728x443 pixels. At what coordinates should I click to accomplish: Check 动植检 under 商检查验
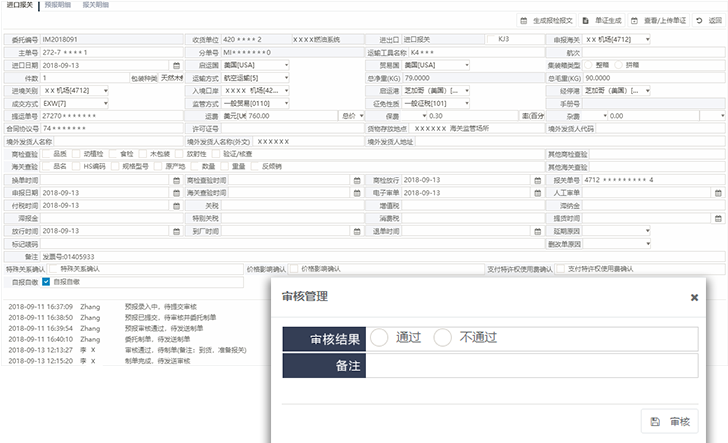76,154
